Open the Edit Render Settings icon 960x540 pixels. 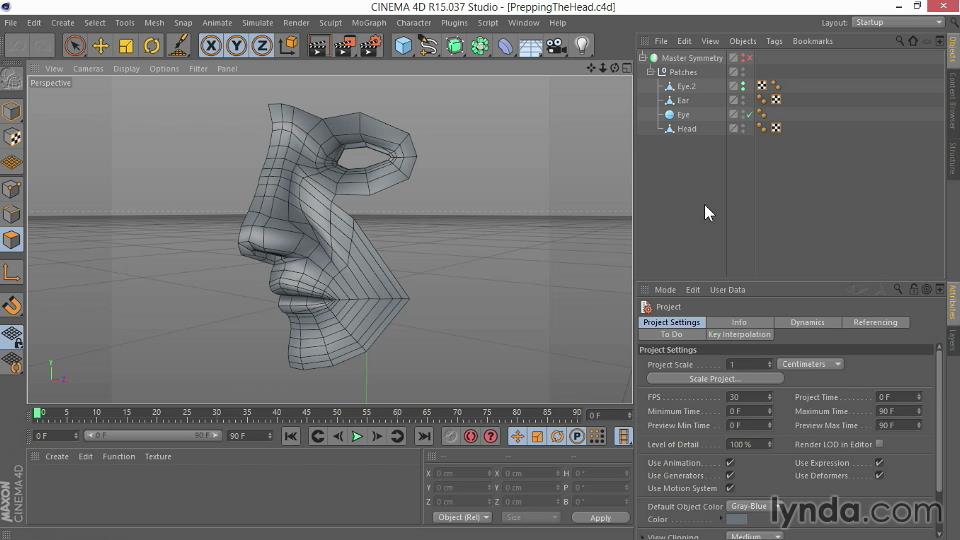point(370,46)
